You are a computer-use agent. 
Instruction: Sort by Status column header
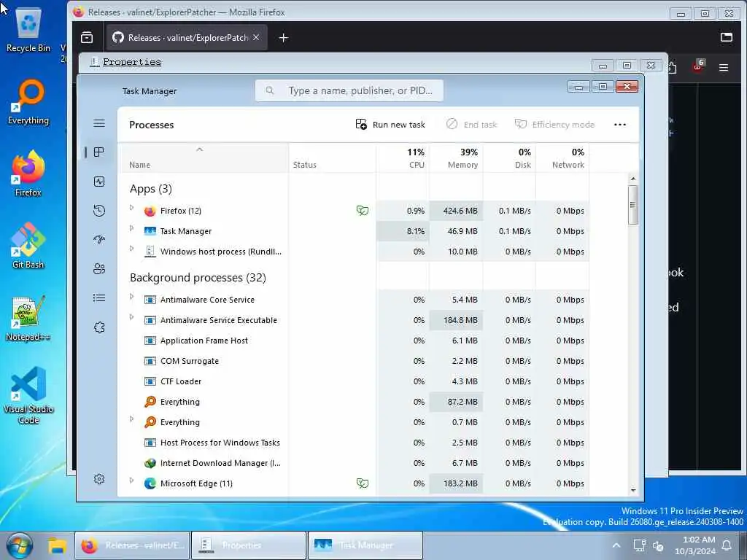pos(332,157)
